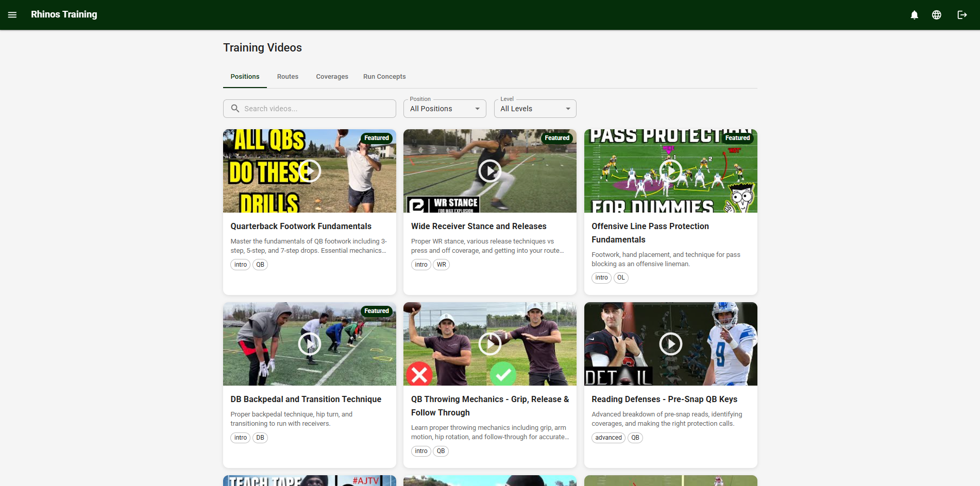Click intro tag on DB Backpedal card
The width and height of the screenshot is (980, 486).
241,438
